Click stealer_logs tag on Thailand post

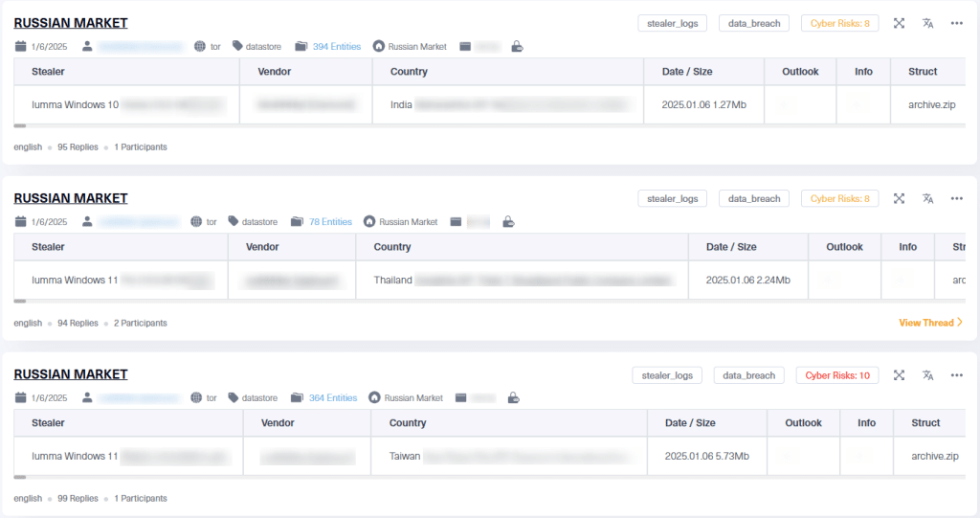point(673,198)
